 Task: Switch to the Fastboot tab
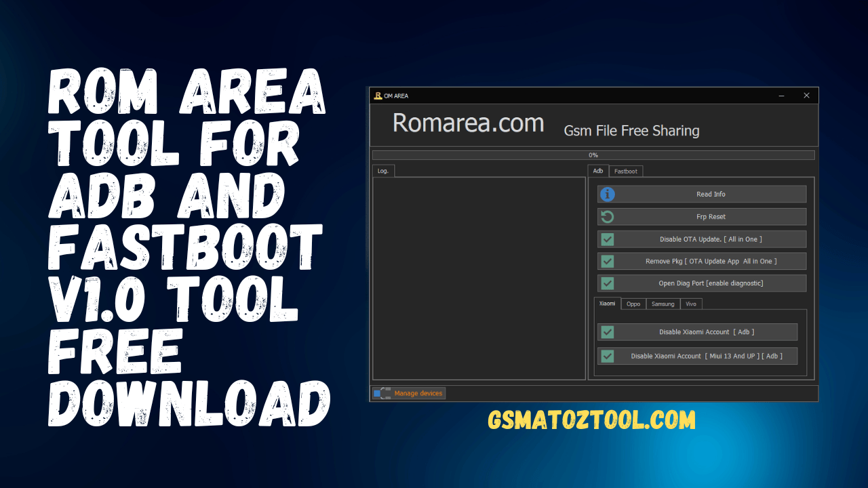[x=625, y=171]
